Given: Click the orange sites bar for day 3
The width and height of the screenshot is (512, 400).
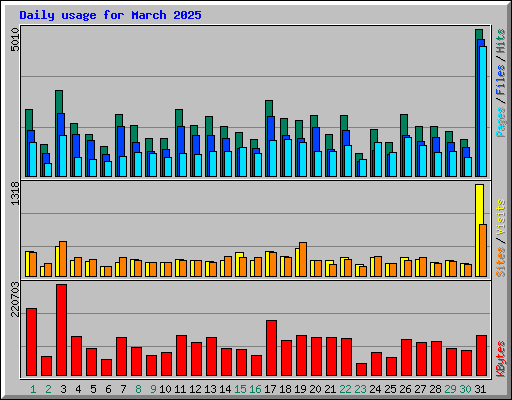Looking at the screenshot, I should 63,259.
